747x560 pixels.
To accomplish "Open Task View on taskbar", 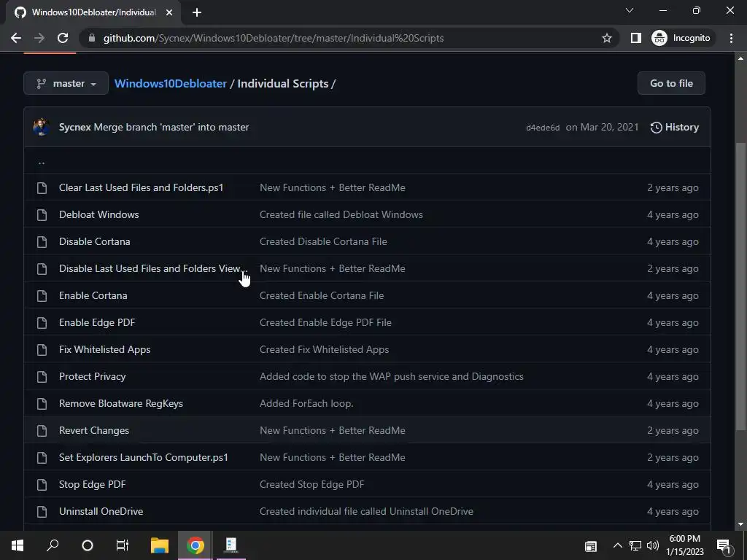I will 123,545.
